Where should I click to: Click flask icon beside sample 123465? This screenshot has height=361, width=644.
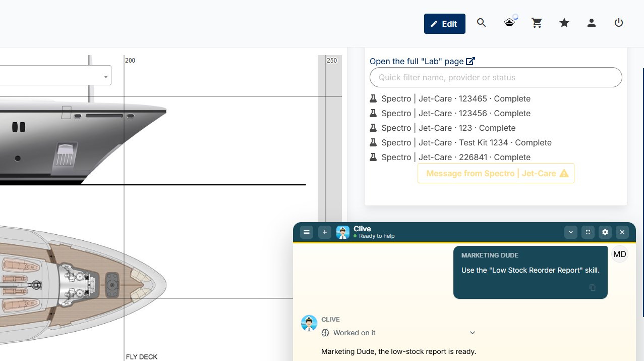tap(373, 98)
